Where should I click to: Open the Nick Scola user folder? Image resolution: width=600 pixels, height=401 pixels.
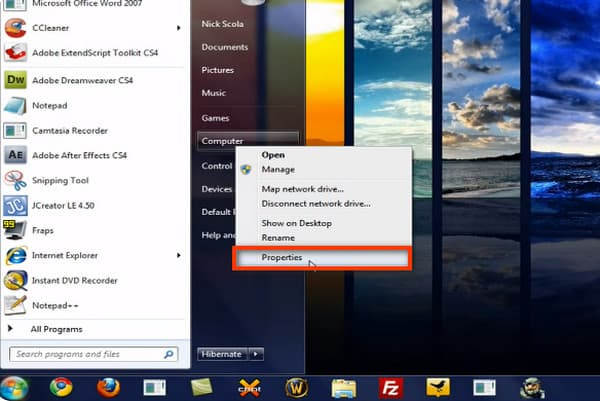(x=222, y=24)
